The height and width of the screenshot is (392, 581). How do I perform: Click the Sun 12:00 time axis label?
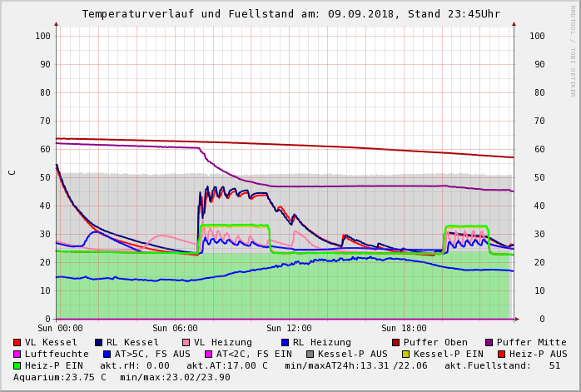(289, 328)
